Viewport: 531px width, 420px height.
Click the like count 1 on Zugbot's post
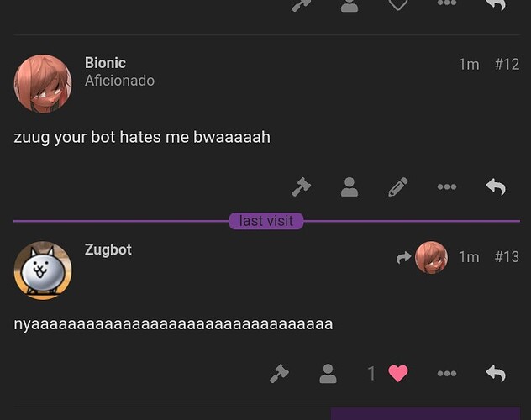[x=371, y=374]
